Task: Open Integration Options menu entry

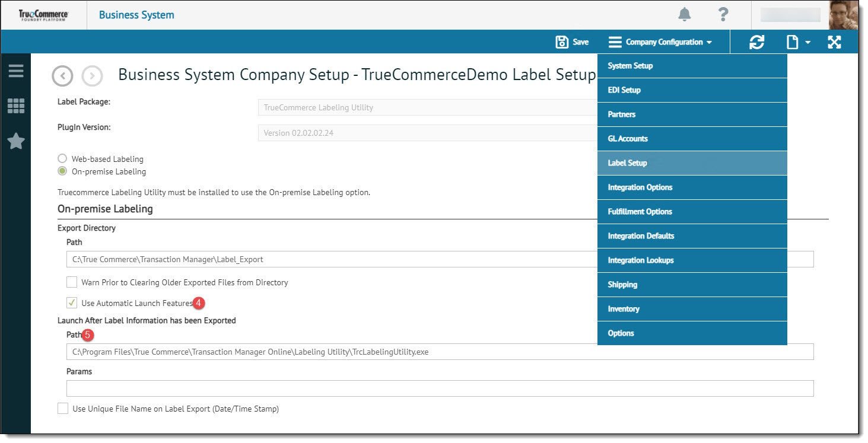Action: [x=692, y=187]
